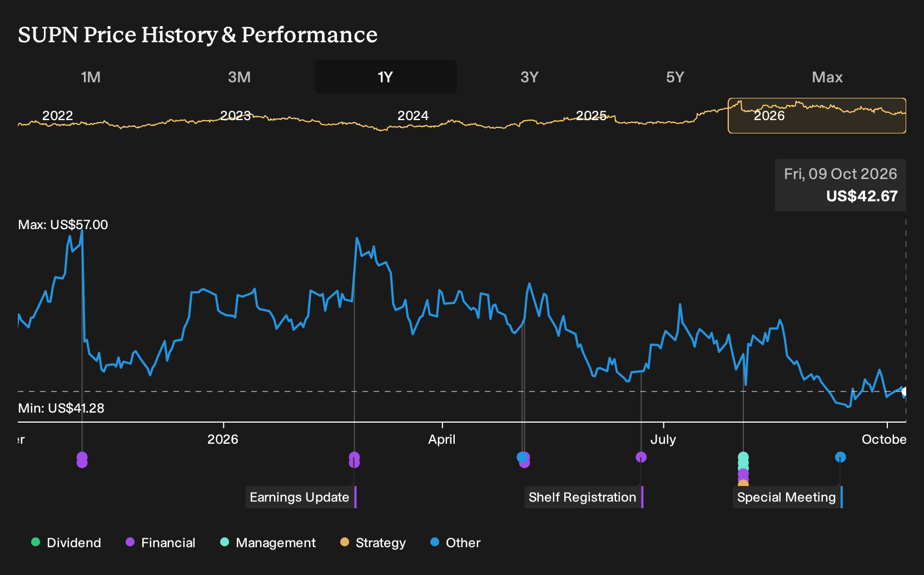Click the blue event marker after April

[521, 457]
